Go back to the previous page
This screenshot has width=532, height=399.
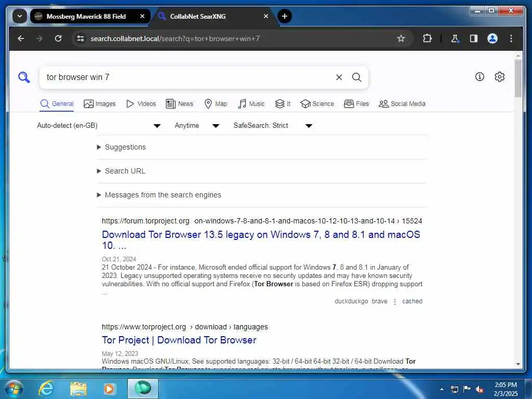21,38
